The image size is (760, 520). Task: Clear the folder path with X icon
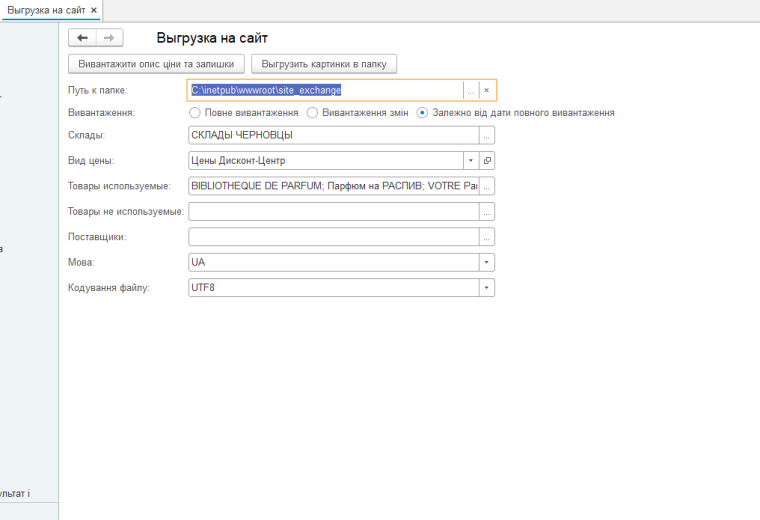click(487, 90)
